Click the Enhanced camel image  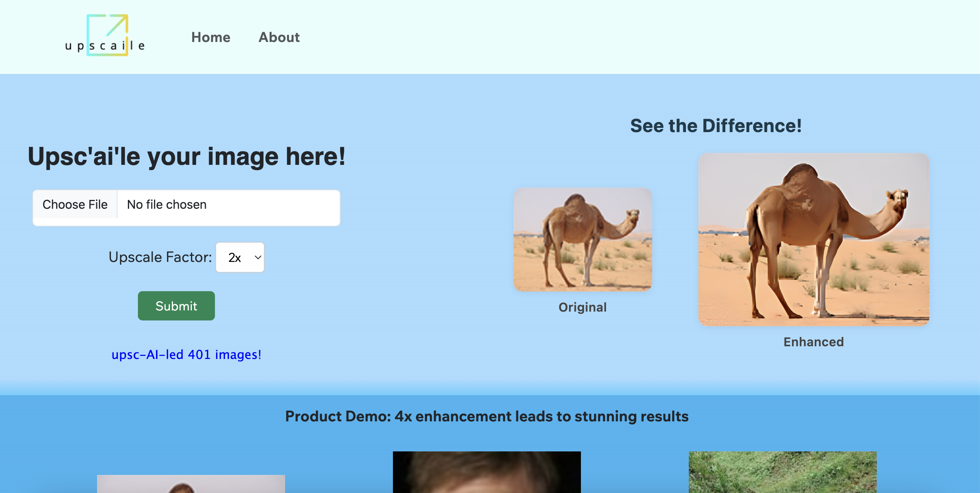814,240
